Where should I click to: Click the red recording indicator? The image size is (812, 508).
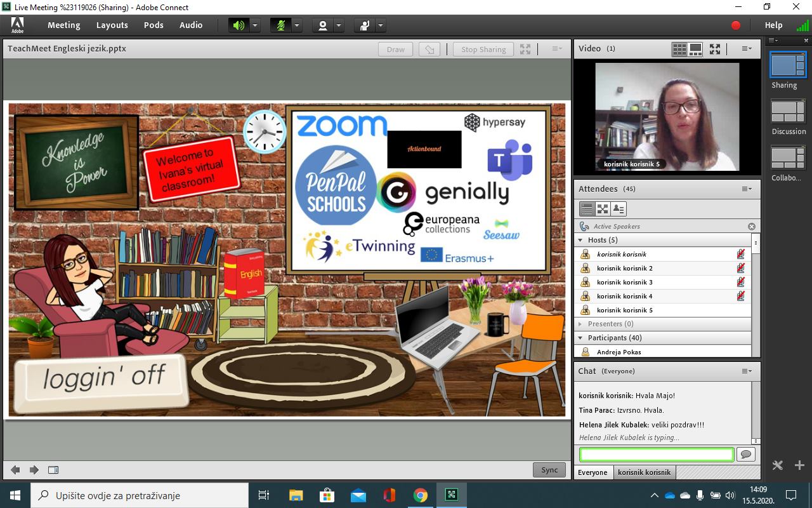(736, 25)
